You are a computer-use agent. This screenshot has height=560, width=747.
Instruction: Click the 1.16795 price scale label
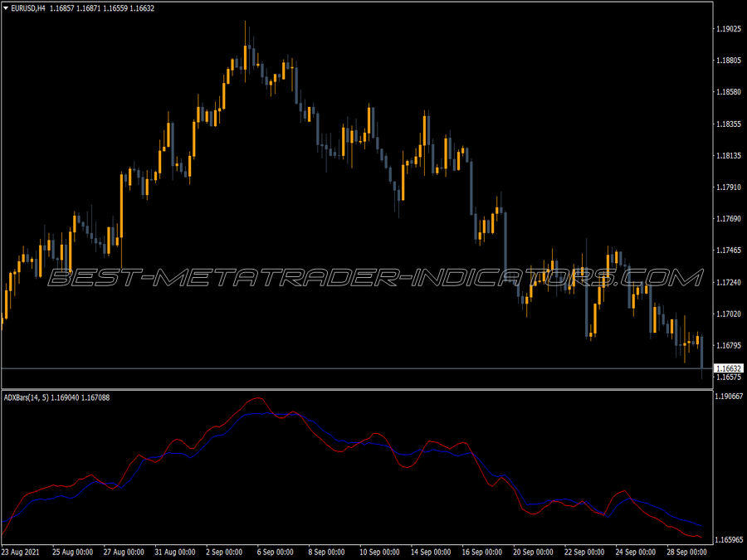pyautogui.click(x=729, y=345)
